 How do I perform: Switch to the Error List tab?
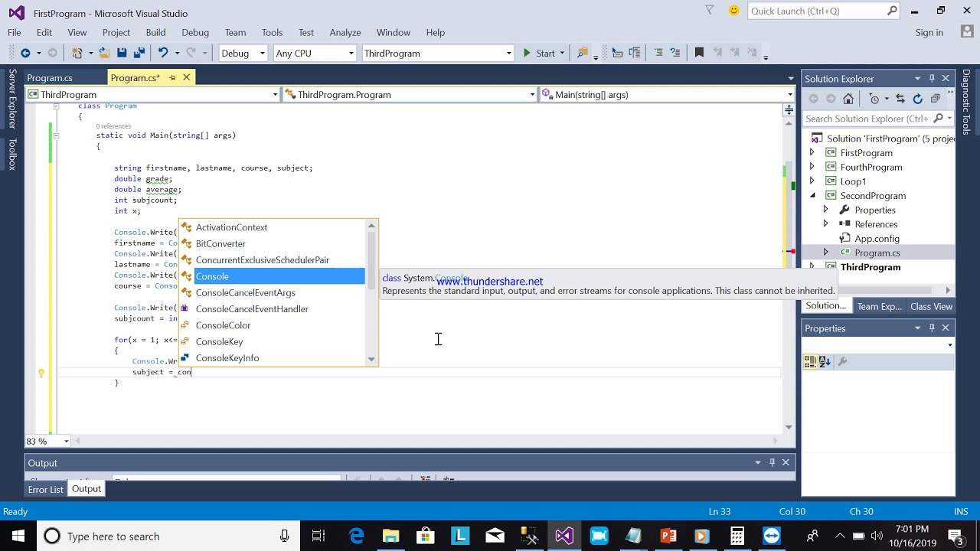(x=46, y=489)
